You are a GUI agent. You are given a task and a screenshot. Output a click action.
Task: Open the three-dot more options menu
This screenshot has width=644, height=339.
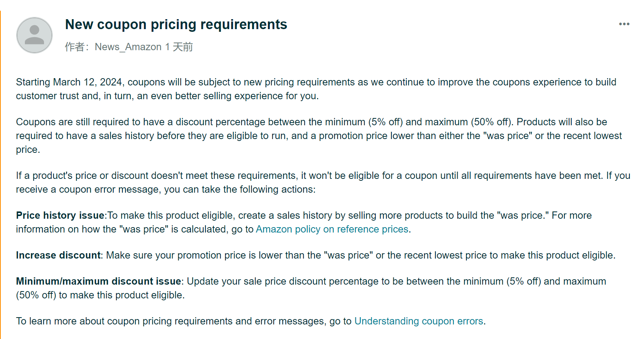click(x=624, y=24)
